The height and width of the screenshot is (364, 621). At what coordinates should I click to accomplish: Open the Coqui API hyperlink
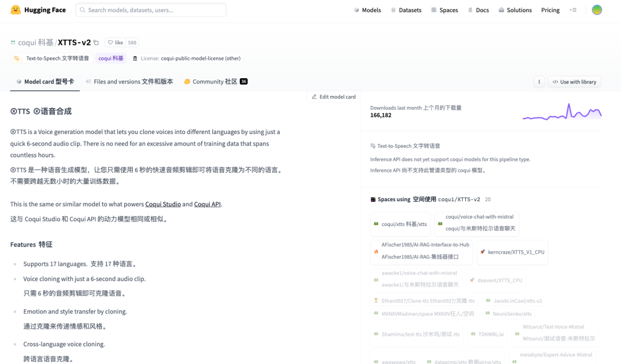(207, 204)
